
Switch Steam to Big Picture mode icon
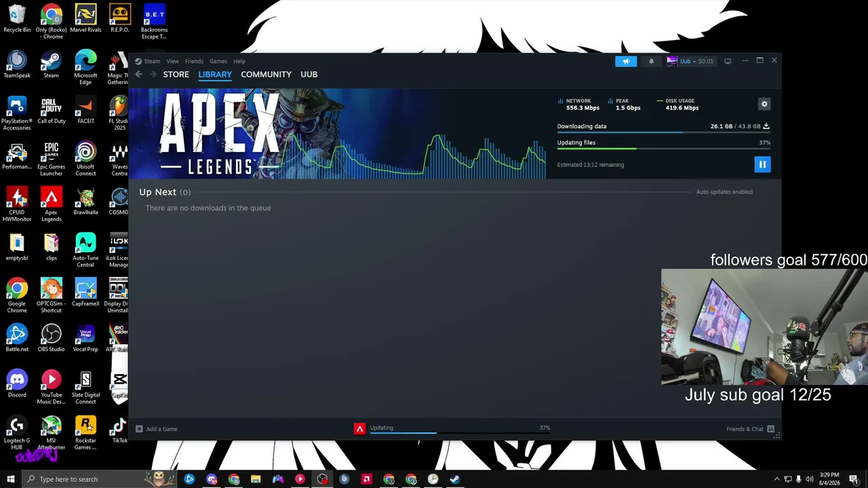(728, 61)
